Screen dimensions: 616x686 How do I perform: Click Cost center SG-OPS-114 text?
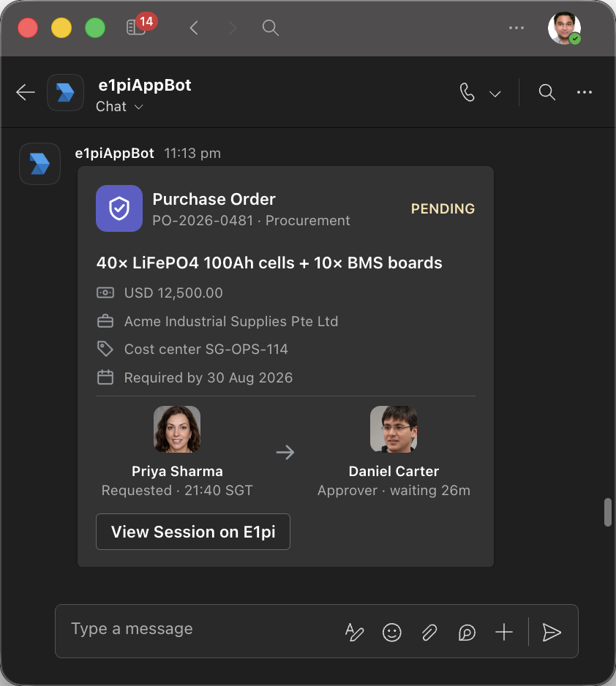coord(206,349)
